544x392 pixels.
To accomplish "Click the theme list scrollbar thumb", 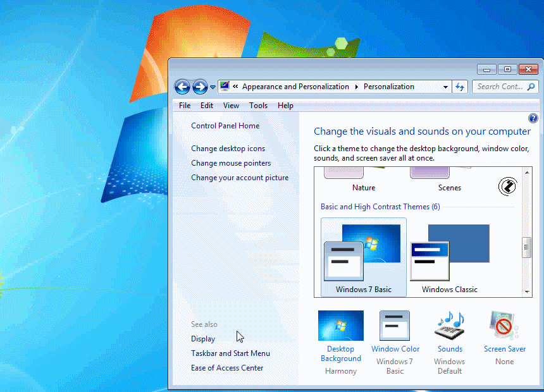I will (x=526, y=247).
